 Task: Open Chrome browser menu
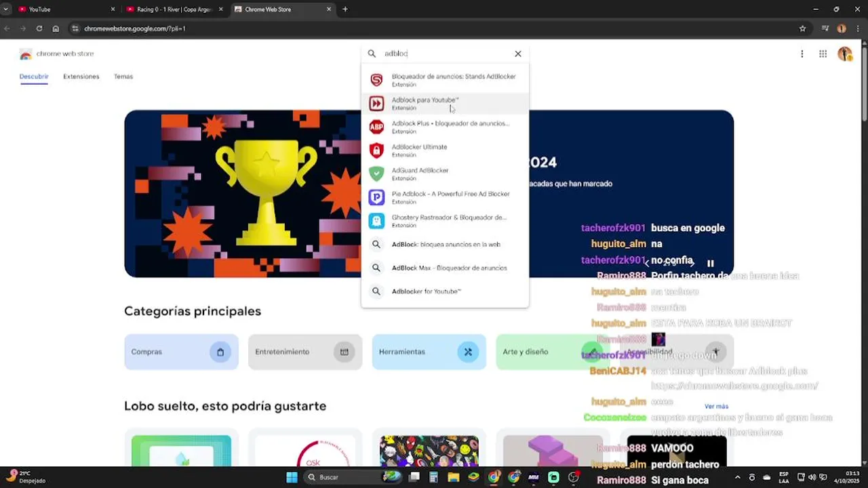(858, 28)
